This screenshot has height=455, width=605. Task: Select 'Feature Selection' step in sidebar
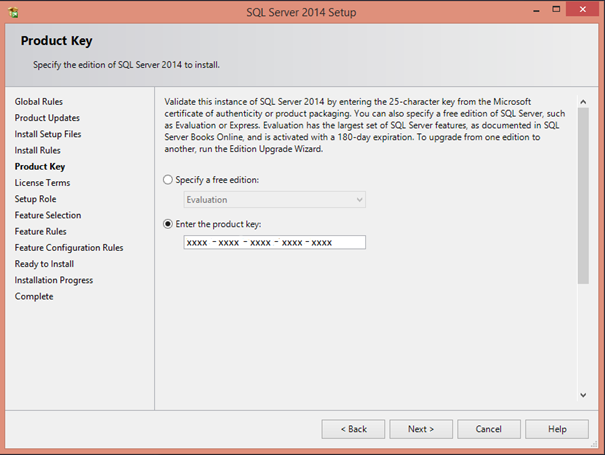(x=48, y=215)
